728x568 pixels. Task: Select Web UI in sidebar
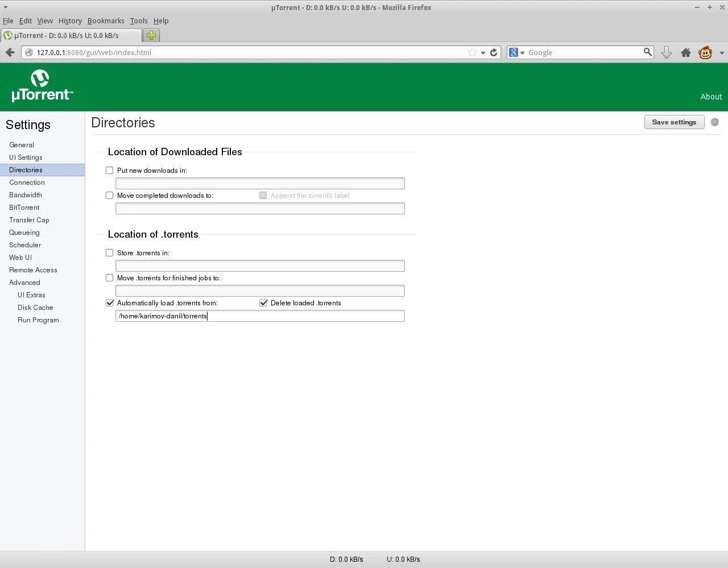(20, 258)
